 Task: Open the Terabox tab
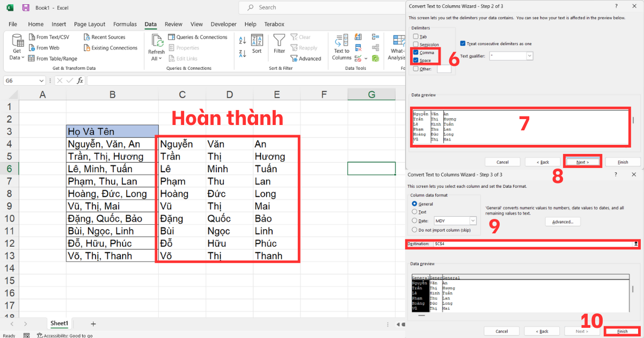274,24
